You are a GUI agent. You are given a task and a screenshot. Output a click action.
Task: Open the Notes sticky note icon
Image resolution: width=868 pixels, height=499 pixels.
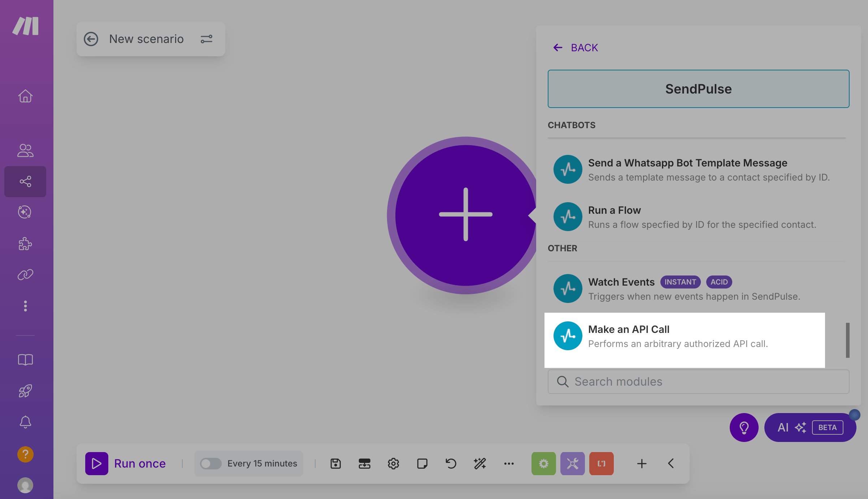(x=422, y=464)
